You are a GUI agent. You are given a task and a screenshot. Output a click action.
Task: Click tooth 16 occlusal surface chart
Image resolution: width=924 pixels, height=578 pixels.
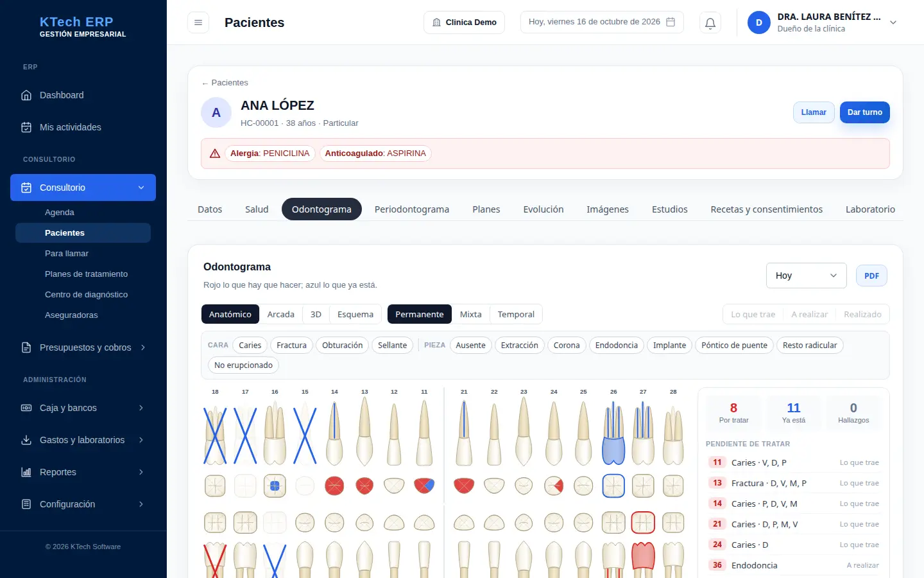[x=275, y=486]
